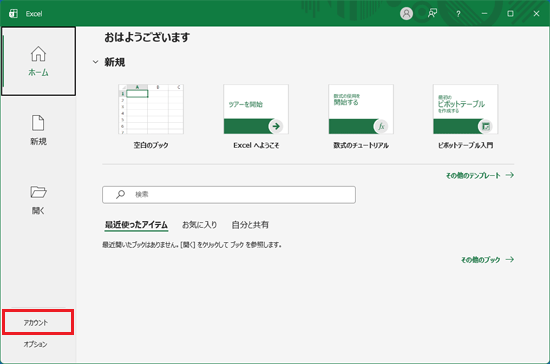Click the おはようございます greeting heading
Viewport: 550px width, 364px height.
point(147,37)
